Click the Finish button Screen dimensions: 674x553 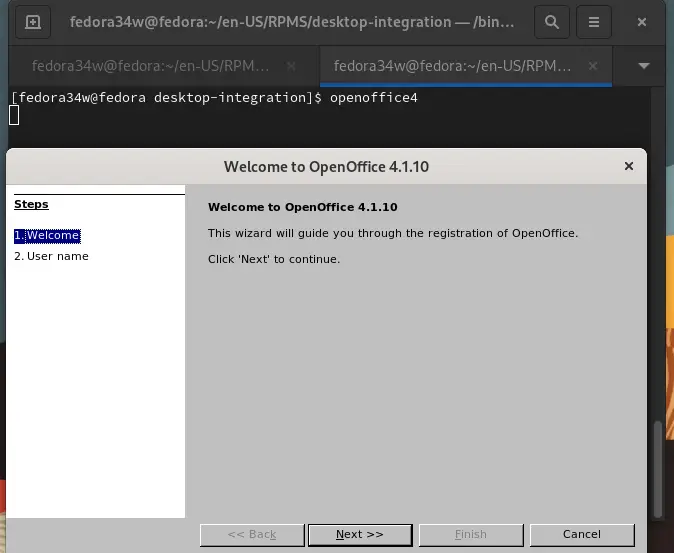[x=471, y=535]
